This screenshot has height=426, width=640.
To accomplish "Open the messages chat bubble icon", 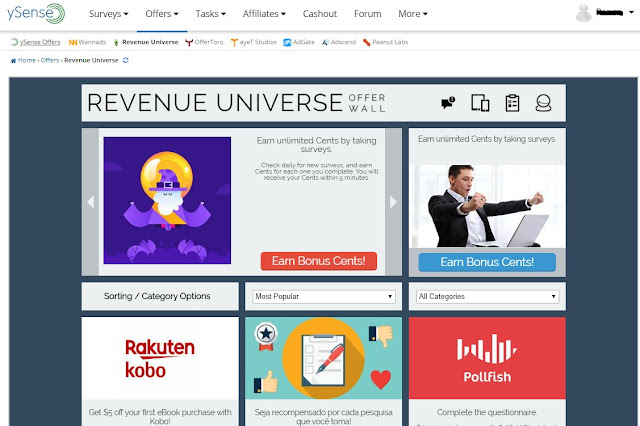I will 448,102.
